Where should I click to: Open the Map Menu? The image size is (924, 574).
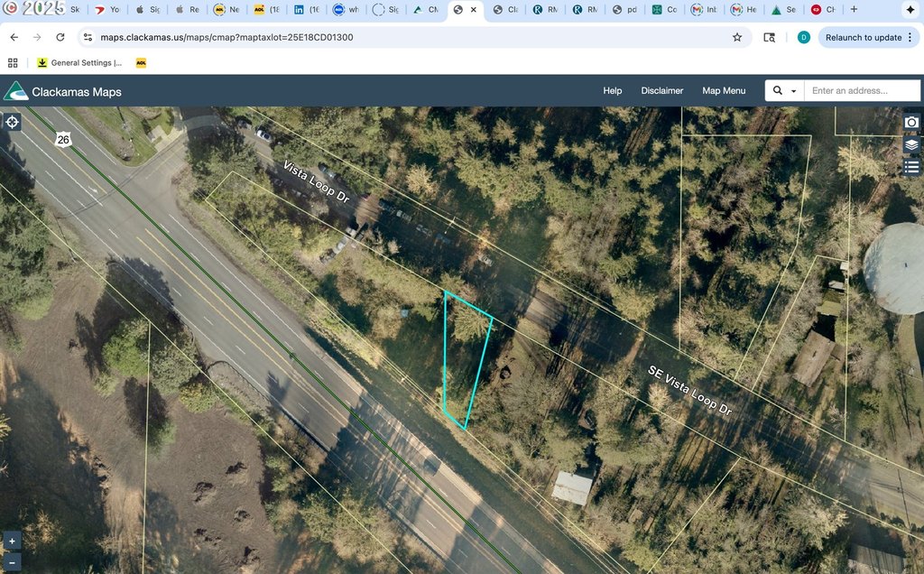click(724, 91)
